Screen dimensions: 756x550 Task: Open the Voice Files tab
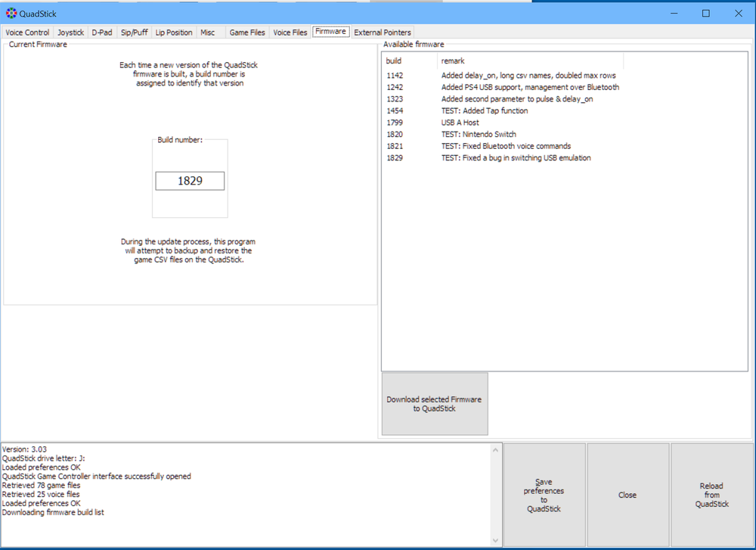point(290,33)
